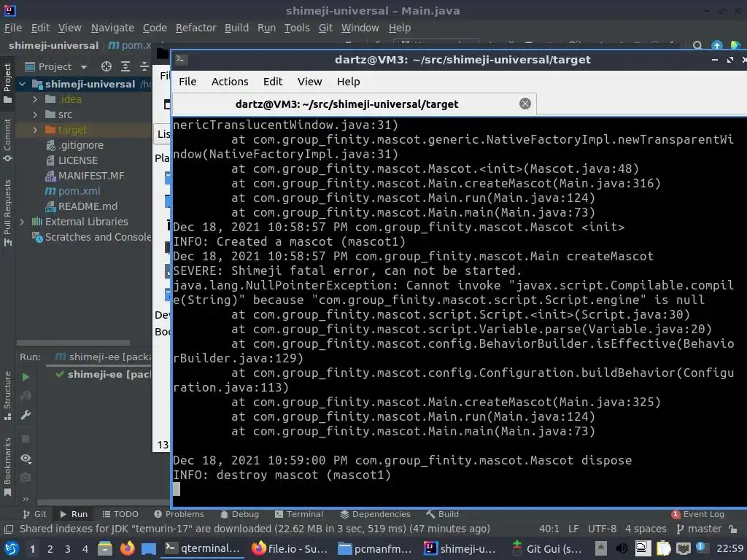Open the TODO tool window

pos(120,514)
